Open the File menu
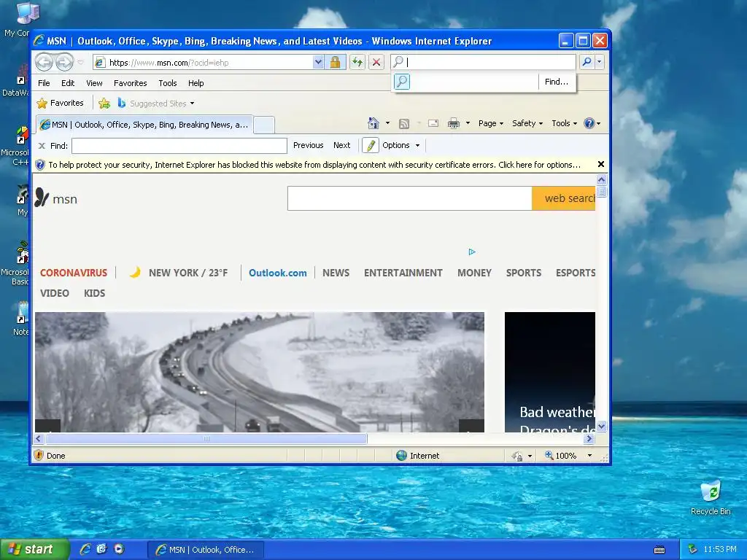This screenshot has width=747, height=560. (44, 83)
